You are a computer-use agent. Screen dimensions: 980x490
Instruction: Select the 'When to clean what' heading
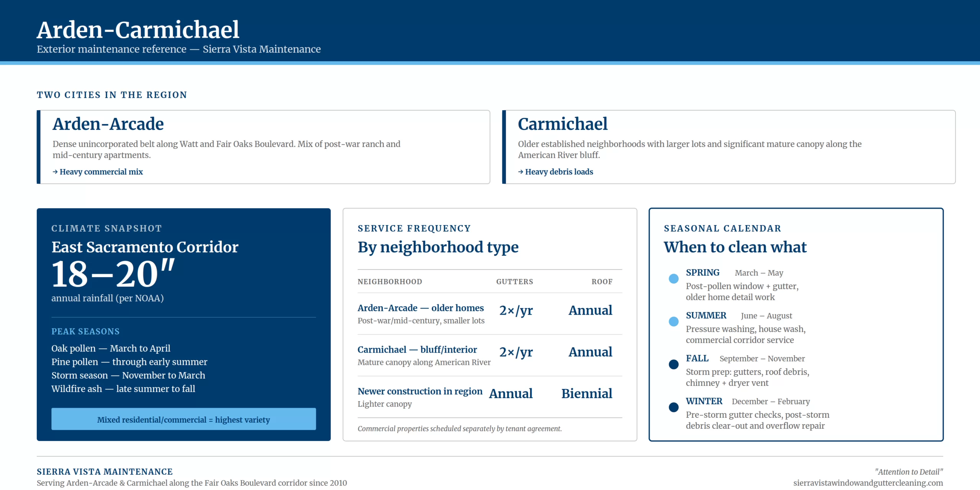(x=735, y=247)
